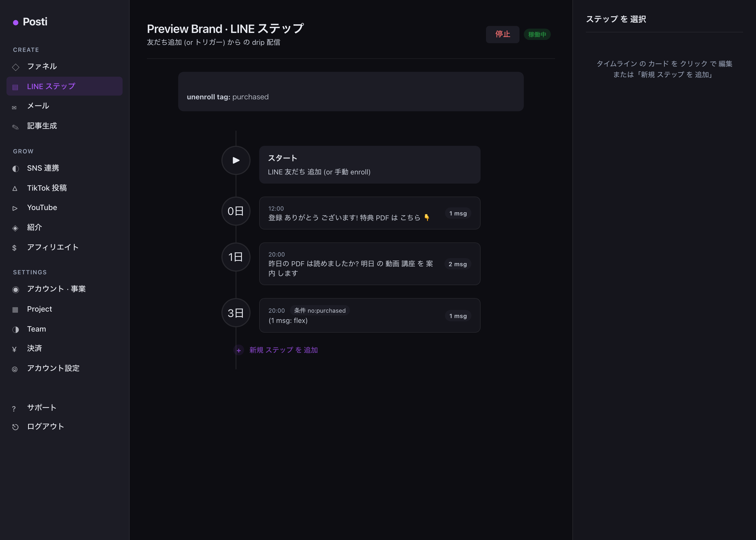
Task: Open the 20:00 昨日の PDF step card
Action: 370,264
